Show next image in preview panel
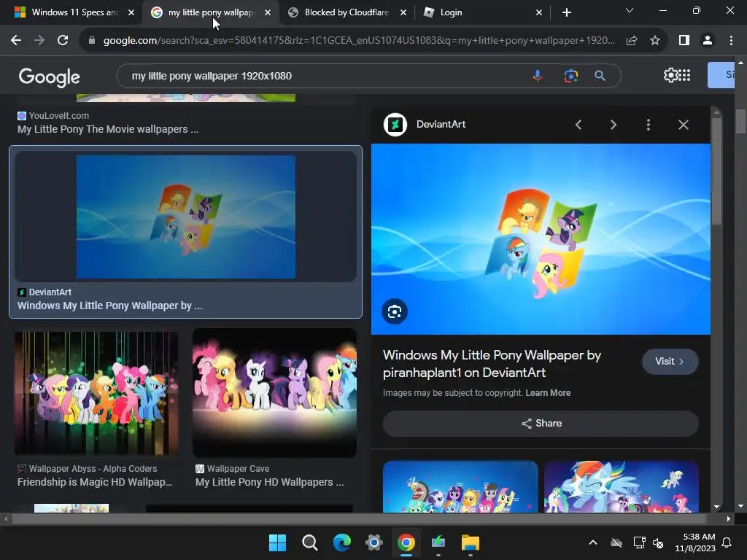 point(613,125)
